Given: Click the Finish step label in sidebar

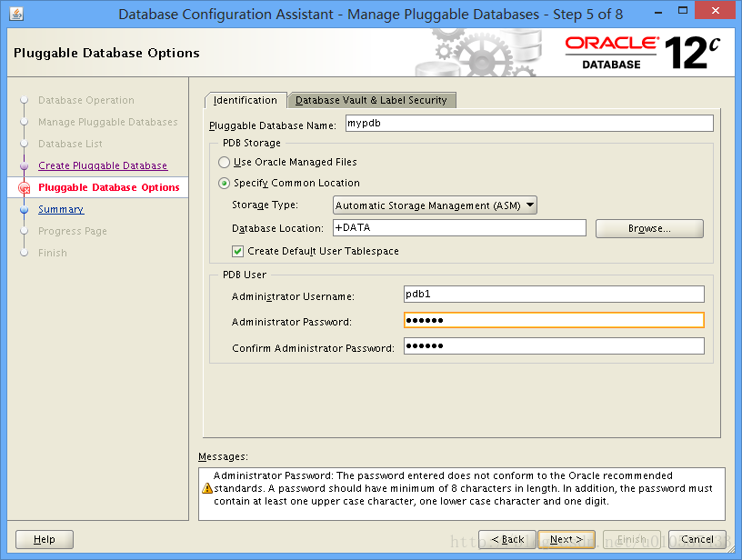Looking at the screenshot, I should 53,253.
